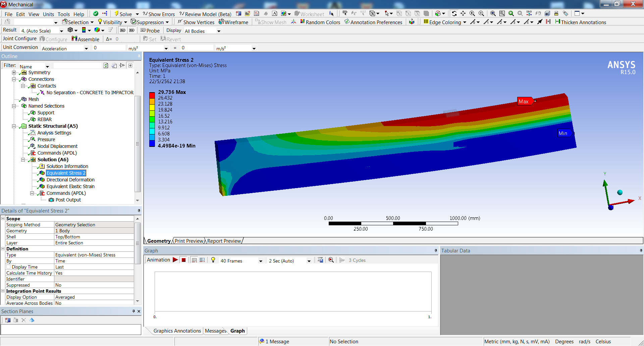Click the Probe tool
Screen dimensions: 644x346
(150, 31)
